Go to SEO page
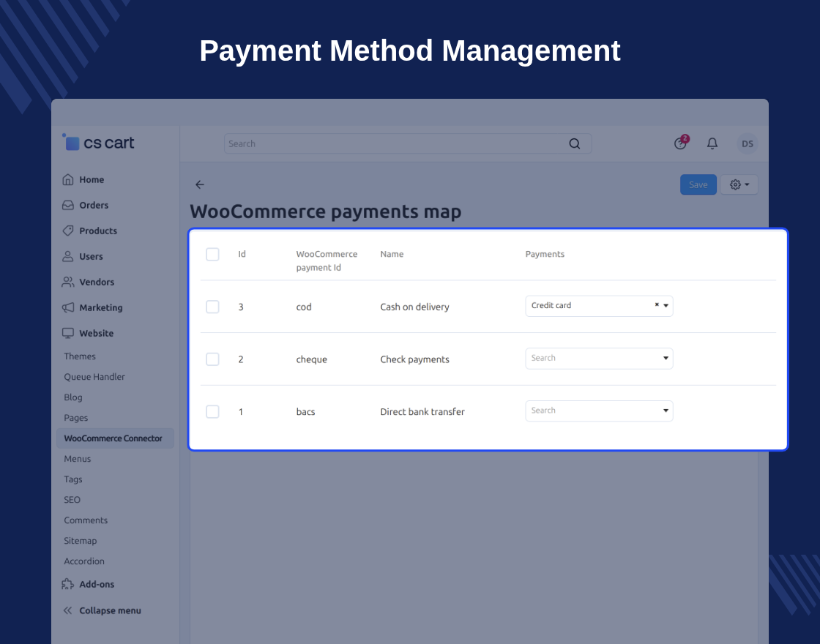Viewport: 820px width, 644px height. [x=72, y=499]
